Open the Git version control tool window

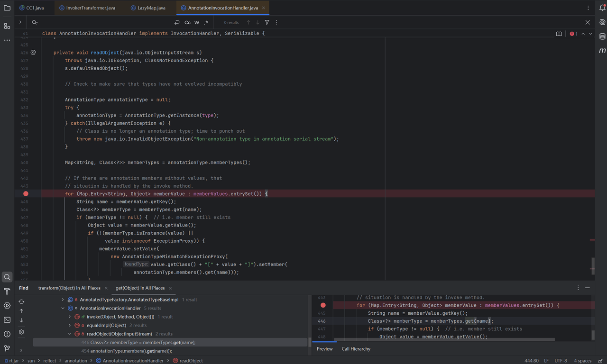click(x=7, y=348)
